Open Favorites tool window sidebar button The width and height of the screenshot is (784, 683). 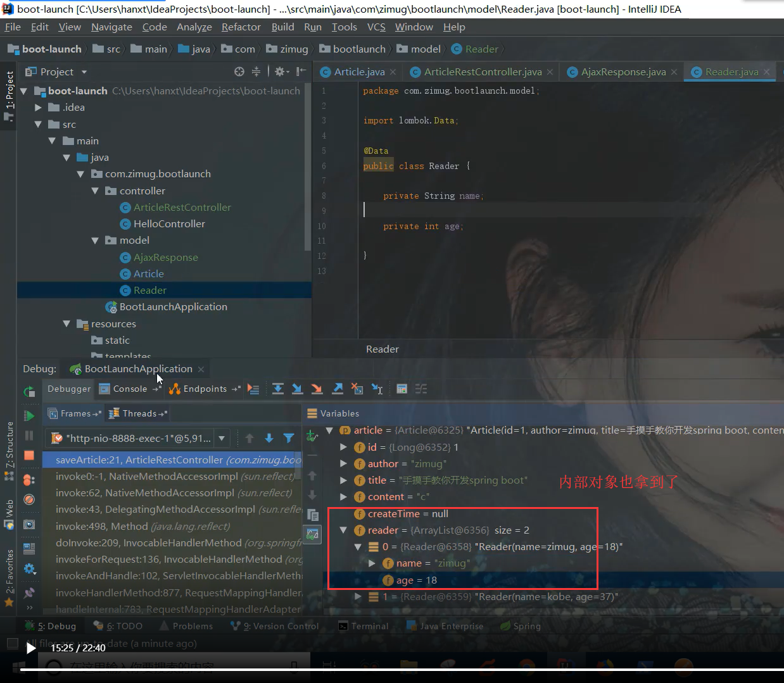coord(9,577)
